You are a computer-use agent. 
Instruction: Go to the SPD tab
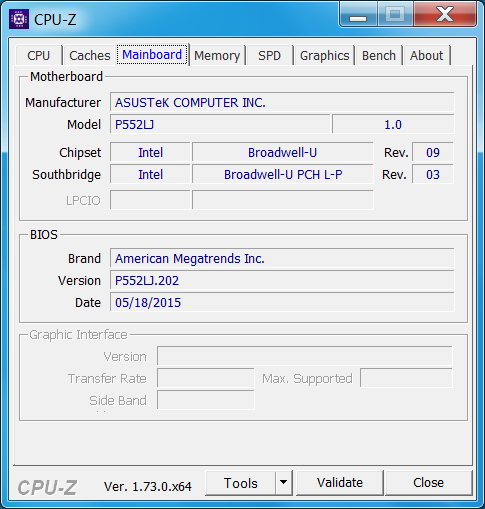tap(269, 55)
